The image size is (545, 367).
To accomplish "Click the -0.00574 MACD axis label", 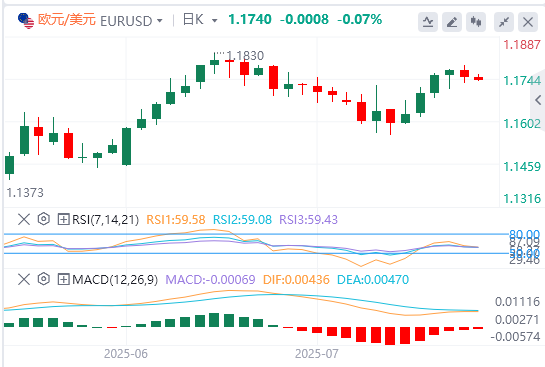I will [x=515, y=336].
